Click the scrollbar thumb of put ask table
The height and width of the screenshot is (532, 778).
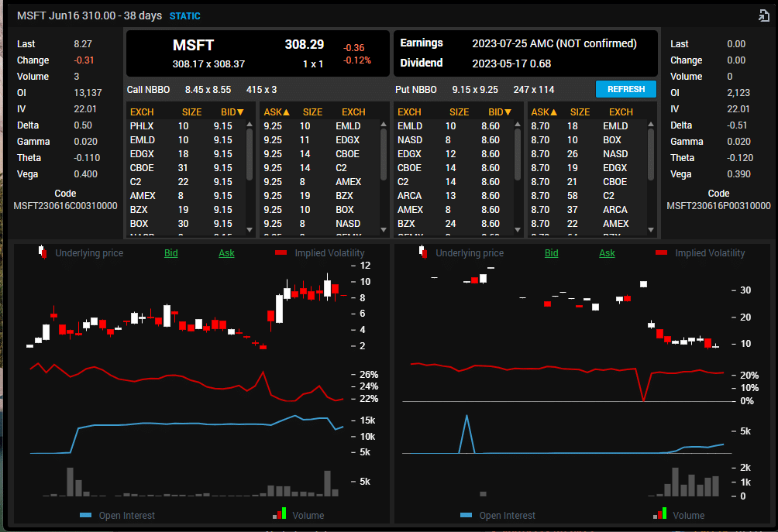coord(651,155)
